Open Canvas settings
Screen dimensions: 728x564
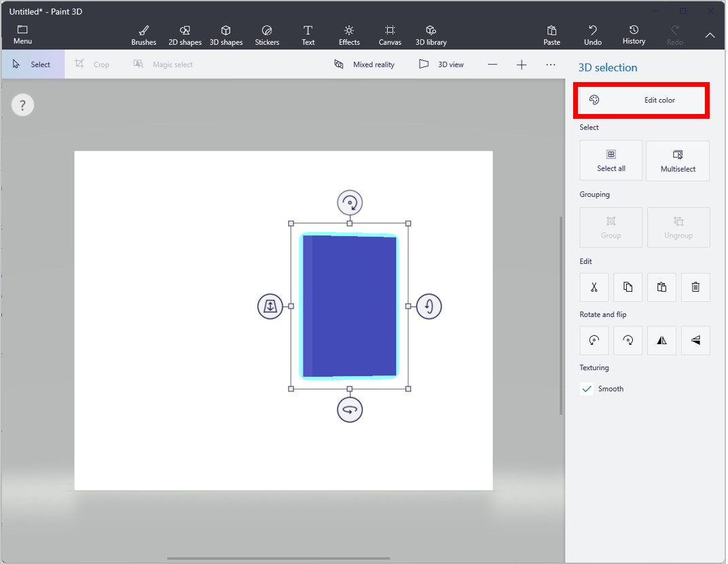click(390, 34)
